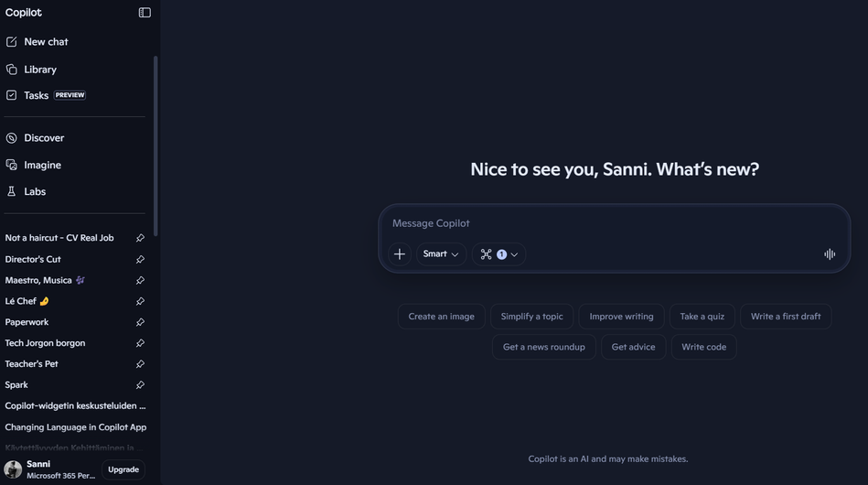Unpin the Director's Cut conversation
This screenshot has height=485, width=868.
click(140, 259)
